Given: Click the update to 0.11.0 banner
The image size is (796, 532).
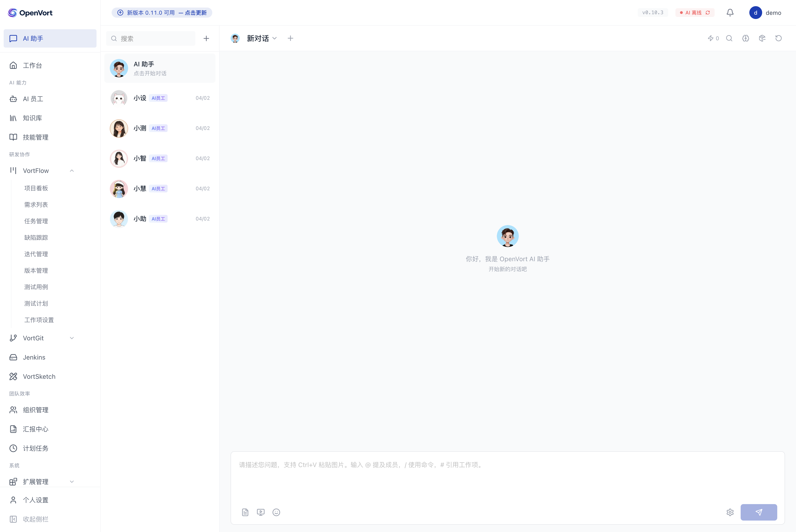Looking at the screenshot, I should [x=162, y=13].
